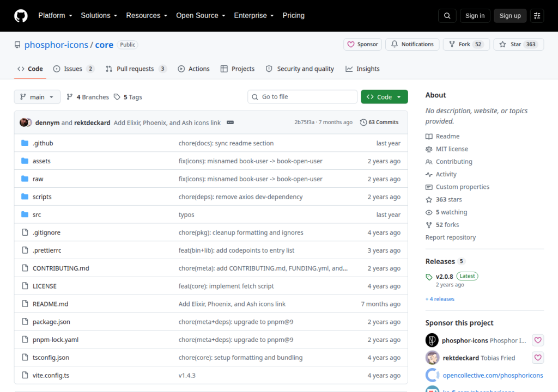The image size is (558, 392).
Task: Open the Insights tab
Action: [x=362, y=69]
